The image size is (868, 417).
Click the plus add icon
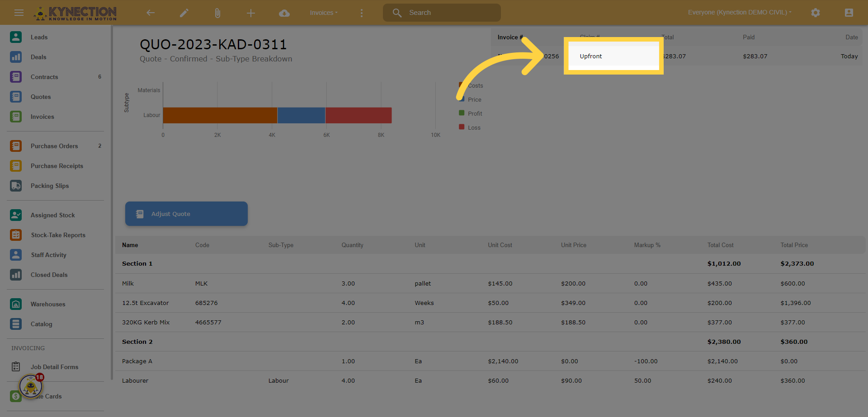[x=251, y=13]
